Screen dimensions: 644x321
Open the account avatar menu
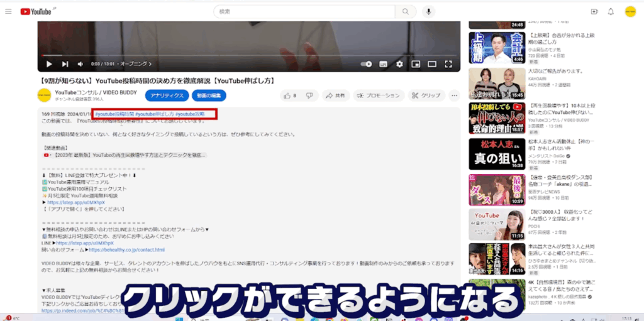click(x=630, y=12)
